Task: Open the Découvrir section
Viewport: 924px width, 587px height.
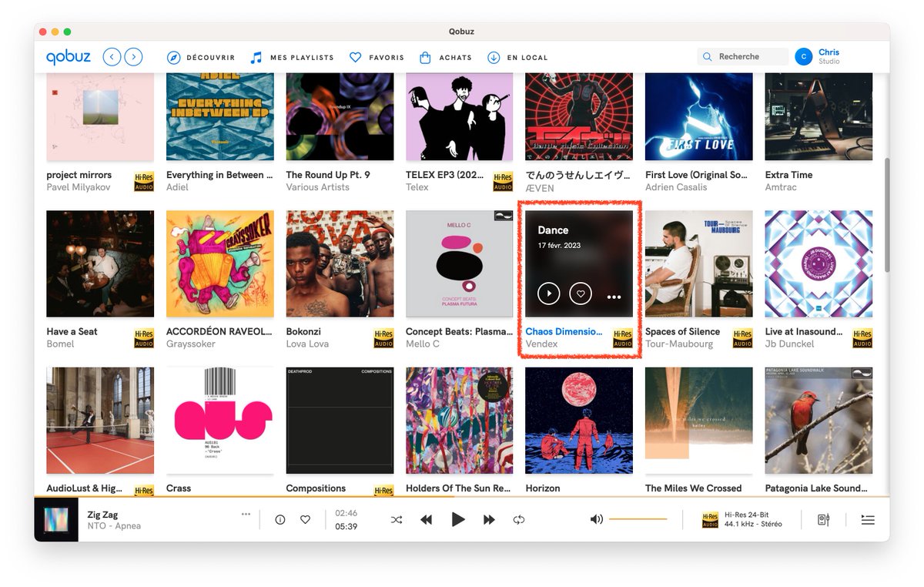Action: pyautogui.click(x=201, y=58)
